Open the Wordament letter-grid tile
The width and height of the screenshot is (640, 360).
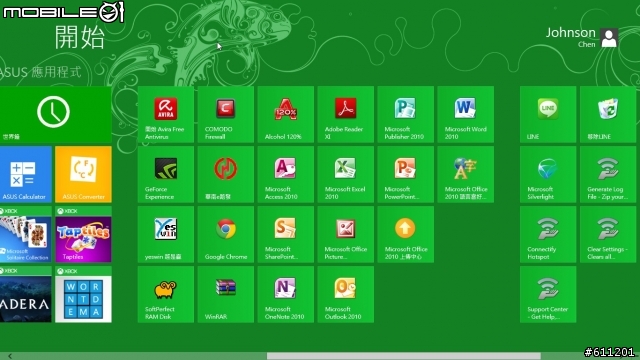(83, 294)
